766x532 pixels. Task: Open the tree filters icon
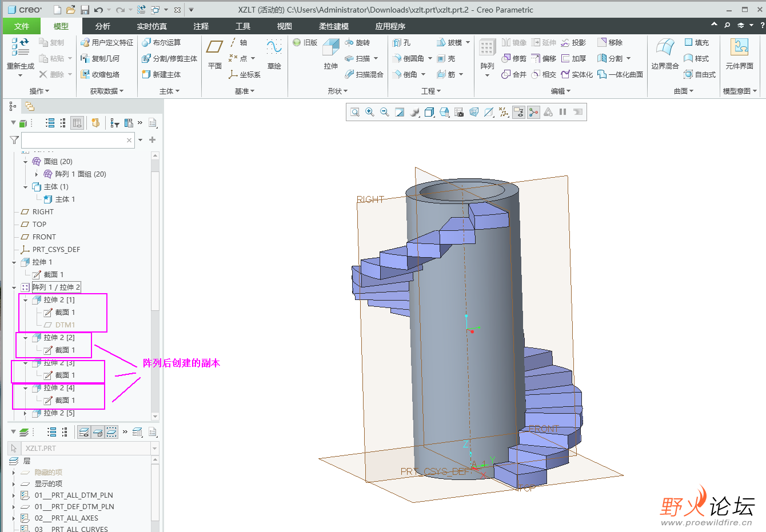pos(115,123)
